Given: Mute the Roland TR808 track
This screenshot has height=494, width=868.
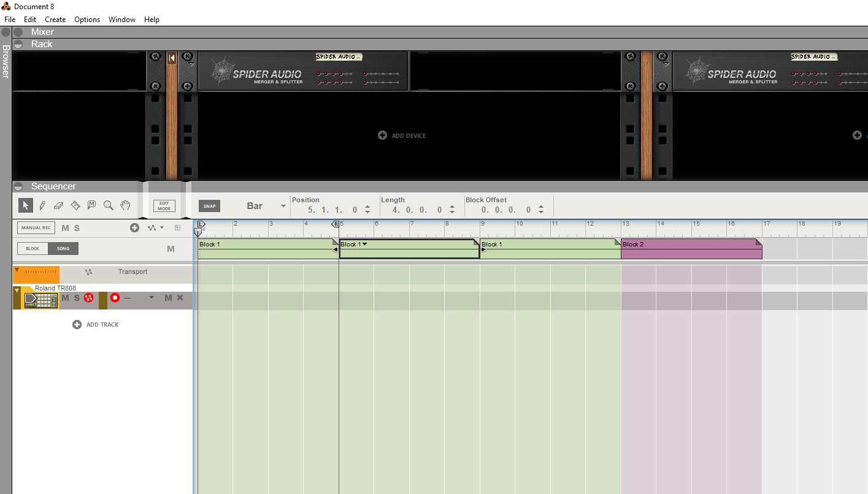Looking at the screenshot, I should (65, 298).
